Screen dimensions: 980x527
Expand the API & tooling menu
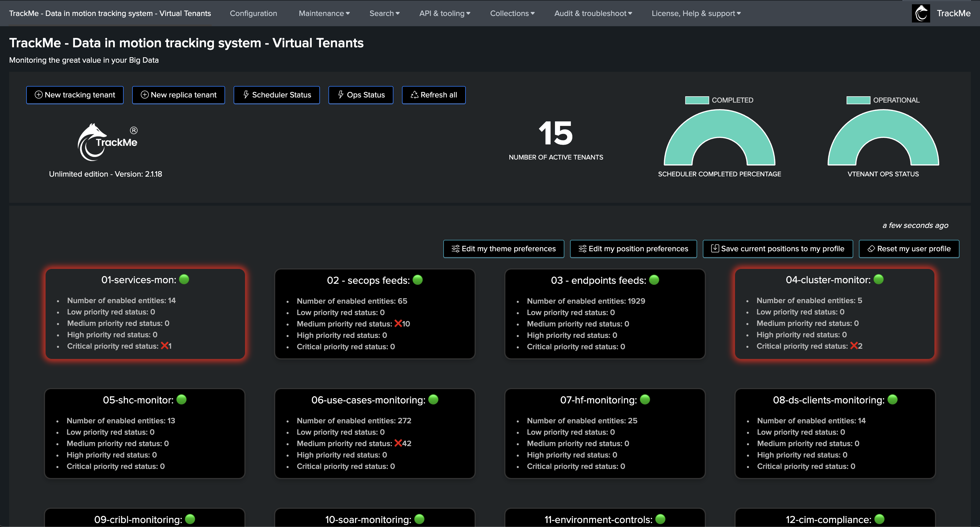point(444,13)
